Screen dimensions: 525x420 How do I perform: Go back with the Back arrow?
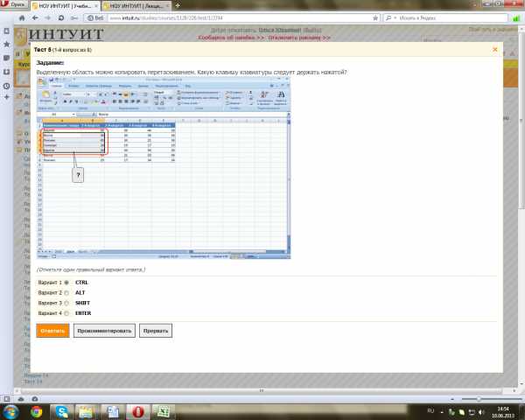pyautogui.click(x=35, y=18)
